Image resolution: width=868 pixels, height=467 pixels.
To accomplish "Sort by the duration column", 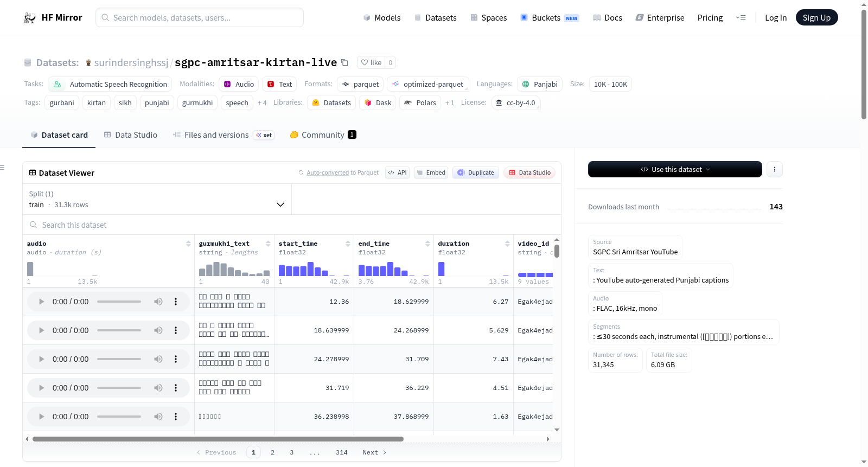I will pyautogui.click(x=507, y=244).
